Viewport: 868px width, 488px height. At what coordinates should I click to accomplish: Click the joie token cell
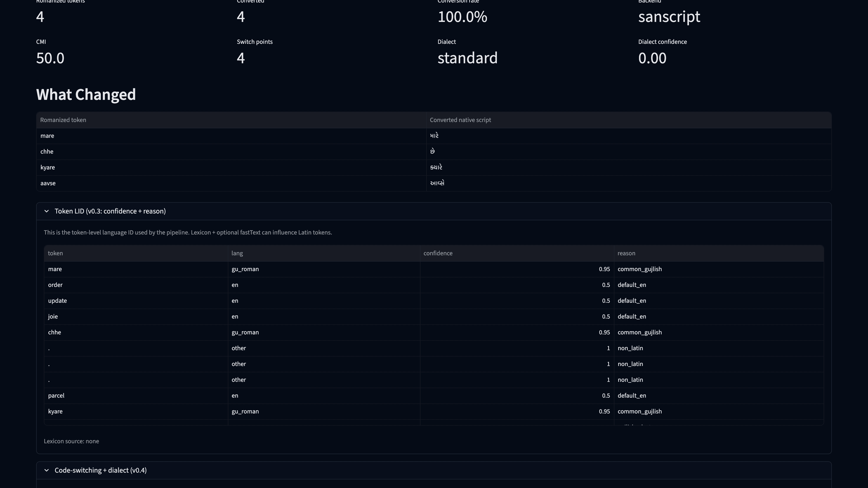[x=53, y=317]
